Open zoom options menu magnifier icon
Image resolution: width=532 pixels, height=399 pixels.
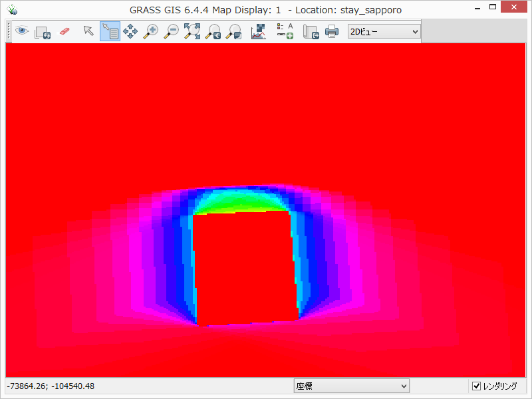234,31
